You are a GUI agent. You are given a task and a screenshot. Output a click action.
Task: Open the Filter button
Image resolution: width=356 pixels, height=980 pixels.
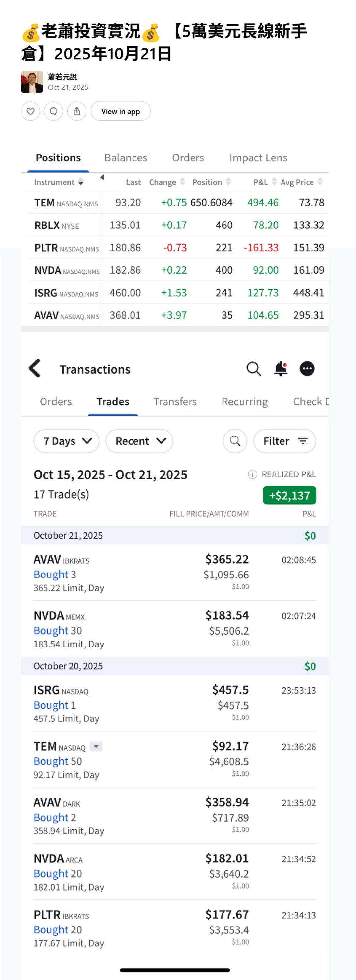coord(284,441)
